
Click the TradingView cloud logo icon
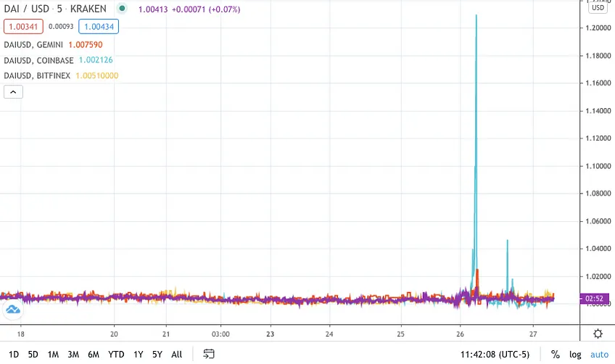coord(13,310)
